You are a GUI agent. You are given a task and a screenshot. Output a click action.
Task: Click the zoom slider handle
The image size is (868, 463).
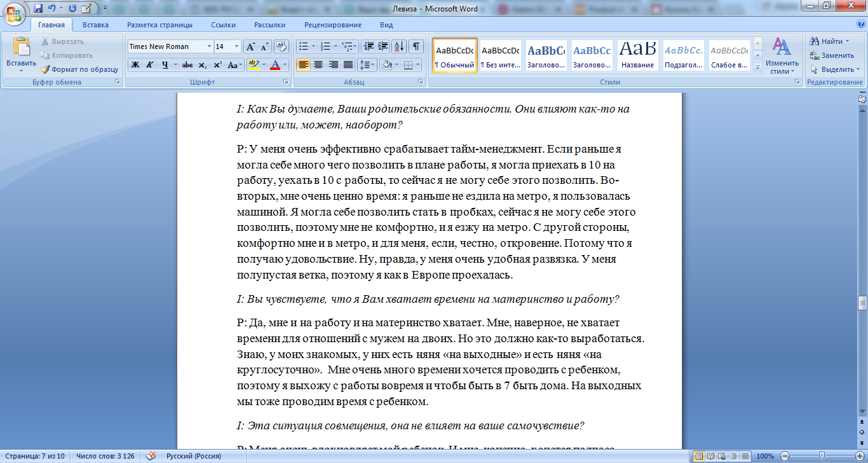pyautogui.click(x=822, y=456)
